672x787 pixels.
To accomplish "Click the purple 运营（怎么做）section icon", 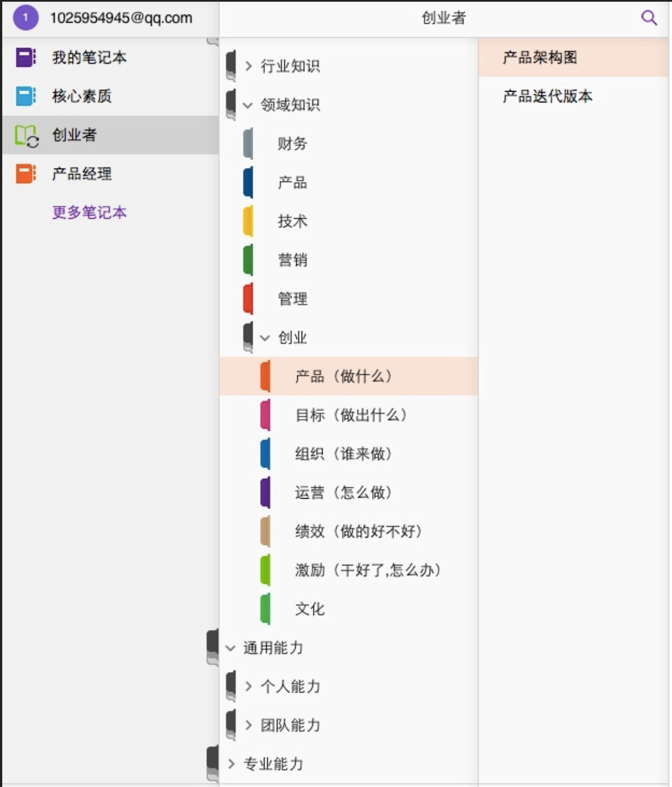I will point(265,492).
